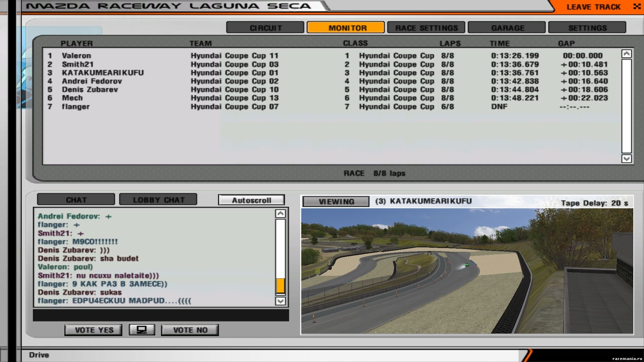Switch to Lobby Chat
The width and height of the screenshot is (644, 362).
(158, 199)
